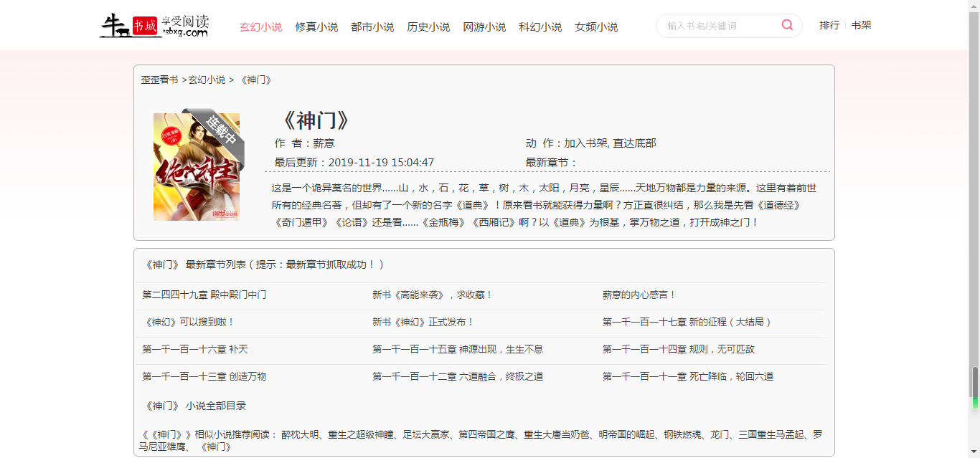
Task: Click the search magnifier icon
Action: click(x=787, y=25)
